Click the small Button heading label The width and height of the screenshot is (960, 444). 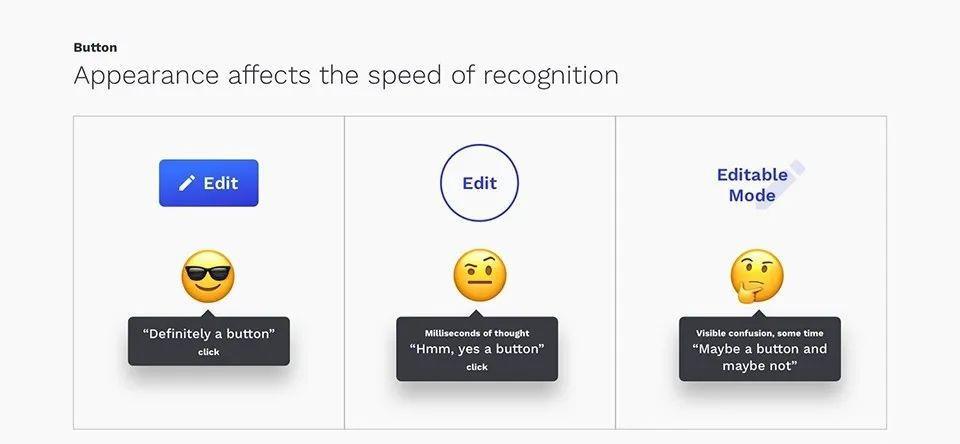click(95, 47)
